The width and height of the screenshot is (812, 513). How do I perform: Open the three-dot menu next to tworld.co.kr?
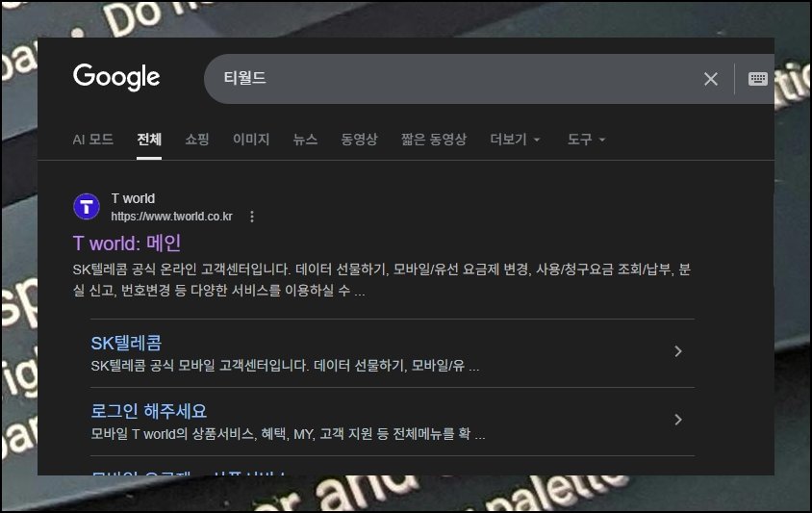point(252,217)
